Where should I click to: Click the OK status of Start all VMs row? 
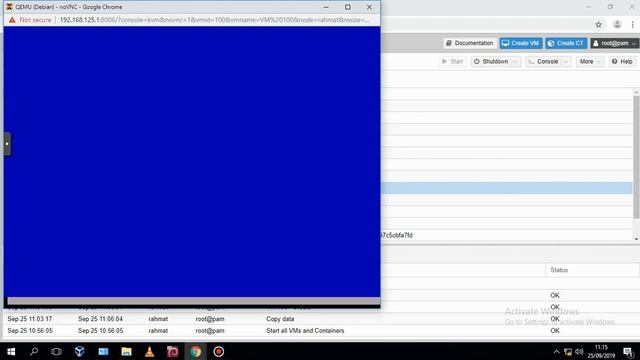(x=555, y=331)
